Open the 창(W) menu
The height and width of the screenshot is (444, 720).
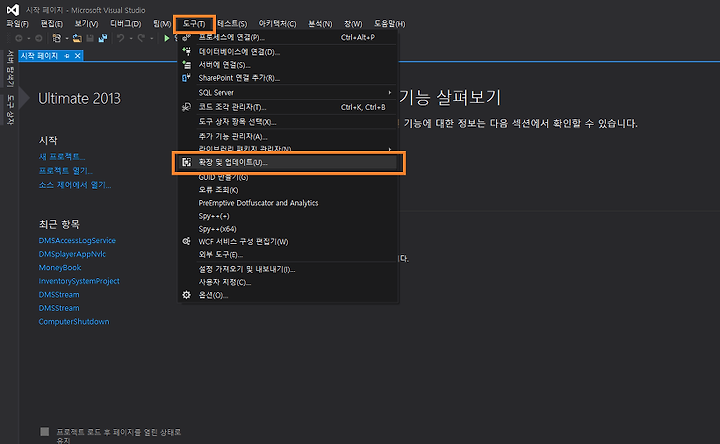353,24
